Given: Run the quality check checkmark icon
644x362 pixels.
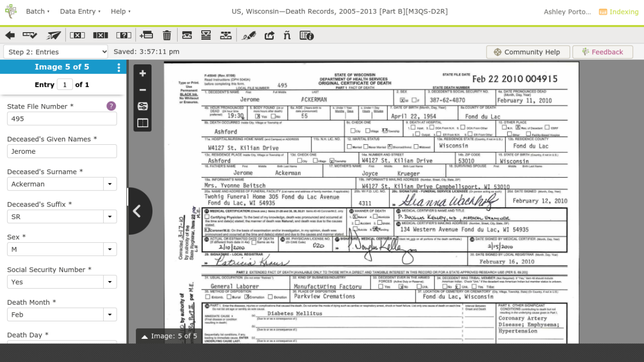Looking at the screenshot, I should click(x=30, y=35).
